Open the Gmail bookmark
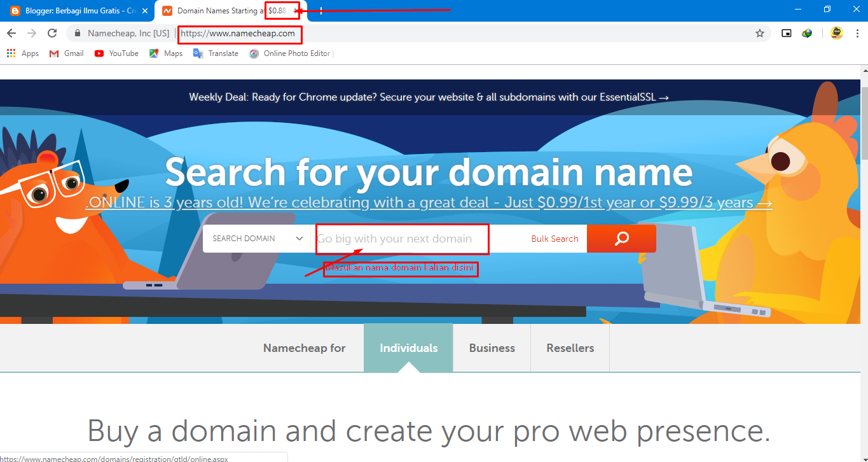Image resolution: width=868 pixels, height=462 pixels. click(67, 53)
